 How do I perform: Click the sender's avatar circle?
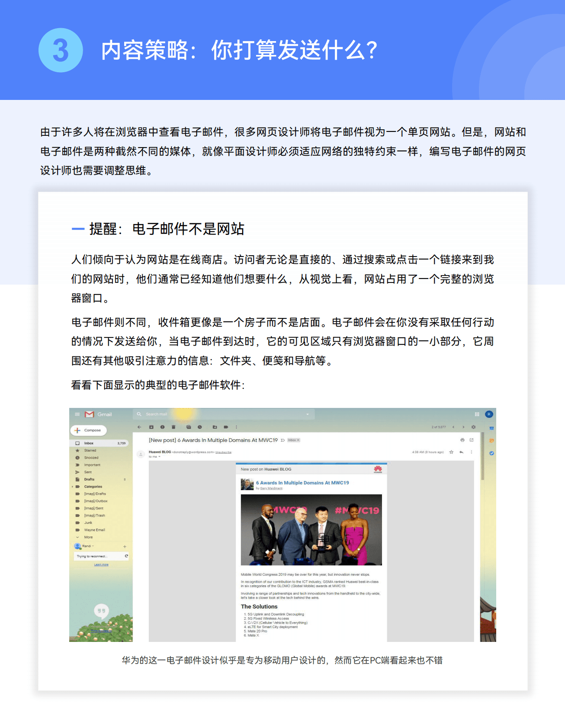[141, 454]
